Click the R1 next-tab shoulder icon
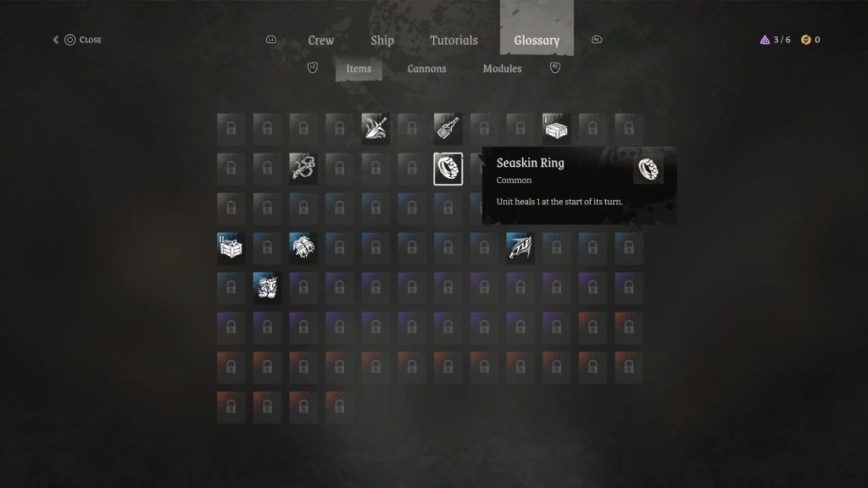The image size is (868, 488). tap(596, 40)
